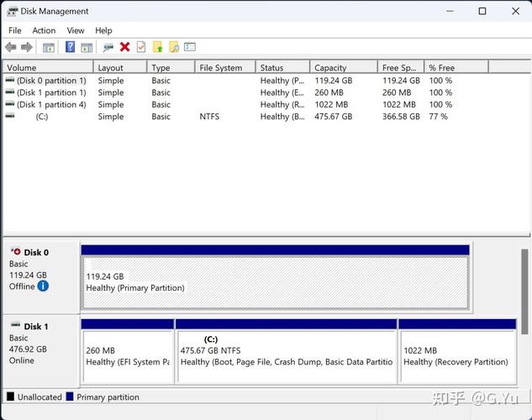The image size is (532, 420).
Task: Click the Properties checkmark sheet icon
Action: 141,47
